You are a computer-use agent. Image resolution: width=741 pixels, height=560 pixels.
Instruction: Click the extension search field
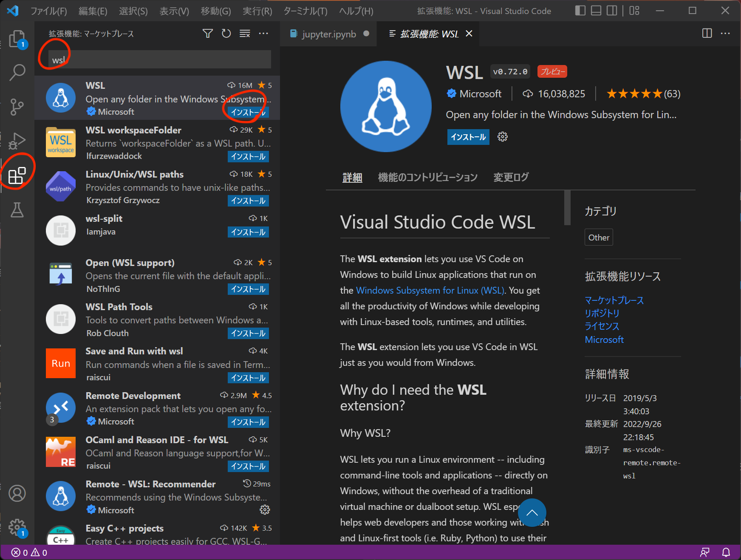click(x=159, y=59)
